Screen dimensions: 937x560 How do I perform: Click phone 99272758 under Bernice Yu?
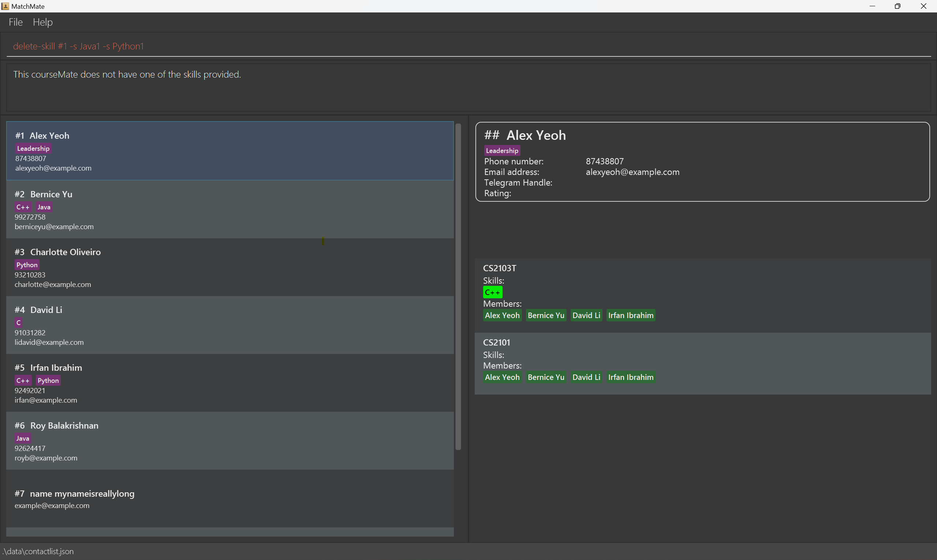click(30, 217)
